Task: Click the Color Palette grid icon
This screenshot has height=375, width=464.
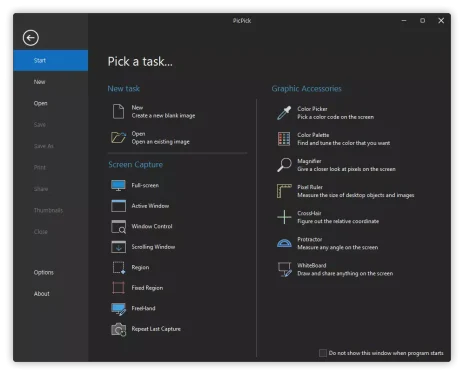Action: click(284, 139)
